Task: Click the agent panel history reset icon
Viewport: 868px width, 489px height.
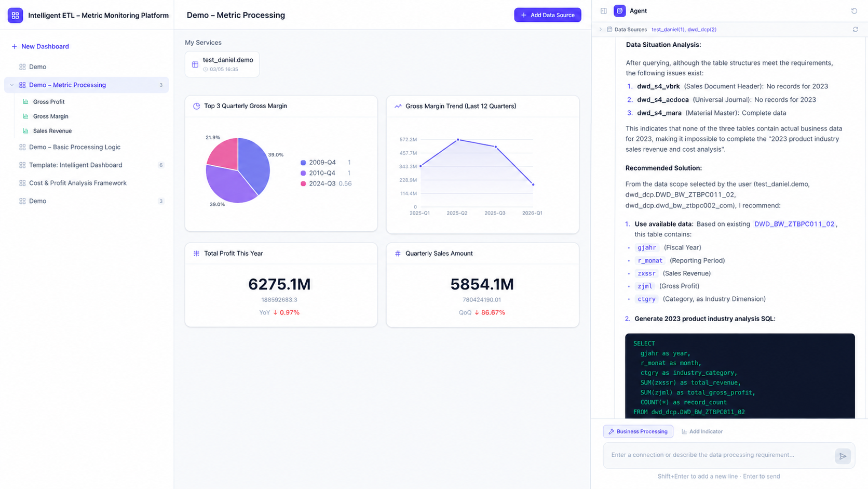Action: pos(854,11)
